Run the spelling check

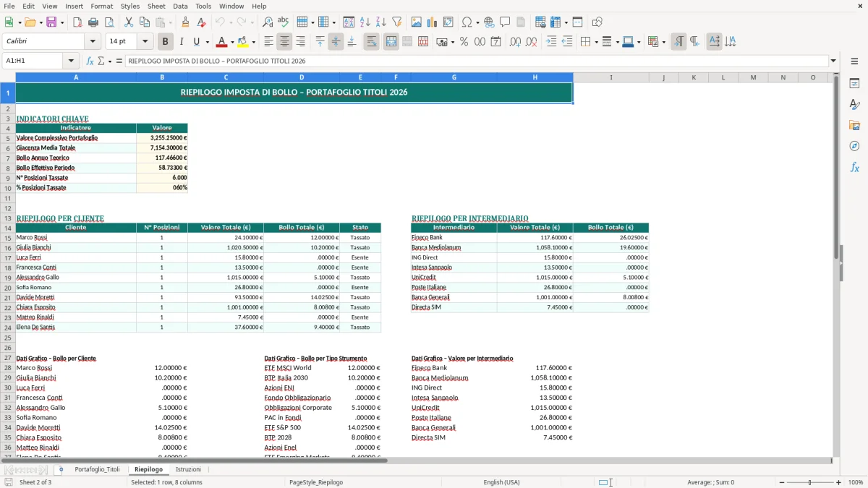pyautogui.click(x=284, y=22)
